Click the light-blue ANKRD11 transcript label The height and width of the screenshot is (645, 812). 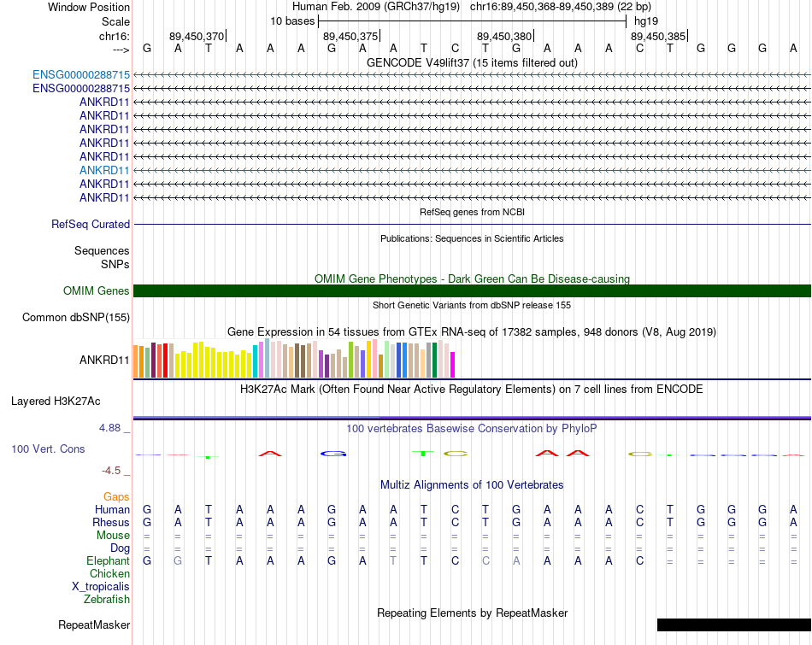coord(104,170)
